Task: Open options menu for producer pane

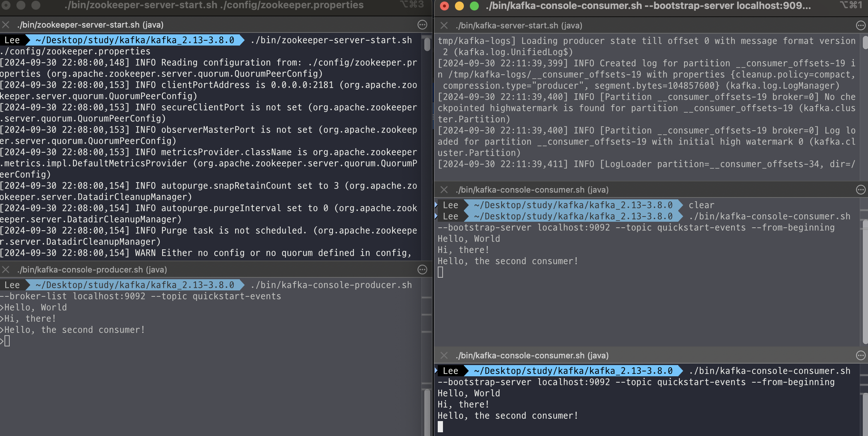Action: click(422, 270)
